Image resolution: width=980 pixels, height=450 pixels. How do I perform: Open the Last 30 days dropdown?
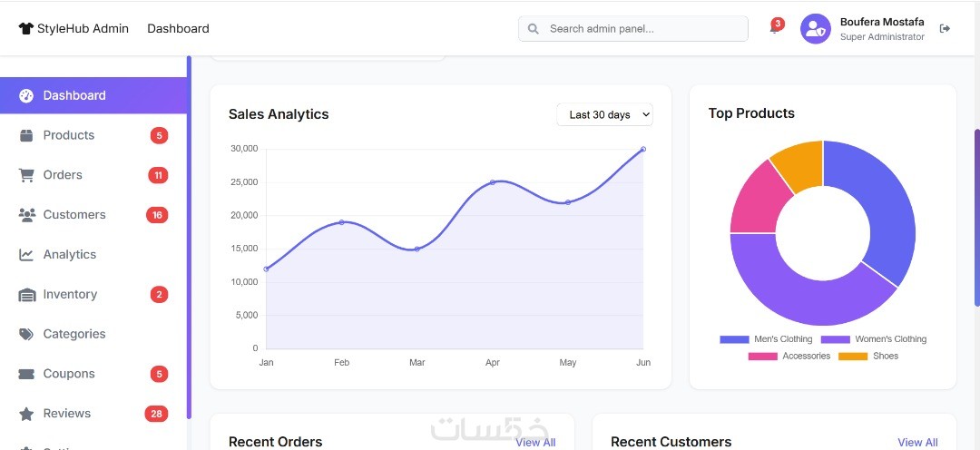pos(605,115)
